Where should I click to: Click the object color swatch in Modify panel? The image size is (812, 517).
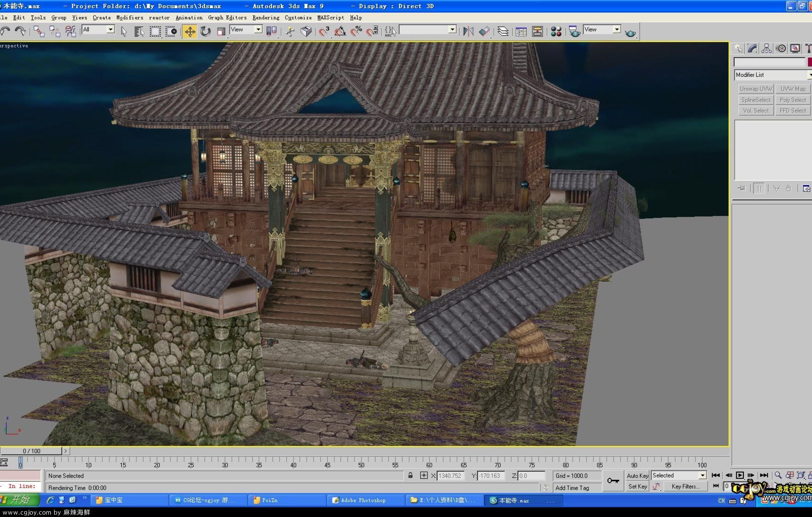[x=810, y=62]
